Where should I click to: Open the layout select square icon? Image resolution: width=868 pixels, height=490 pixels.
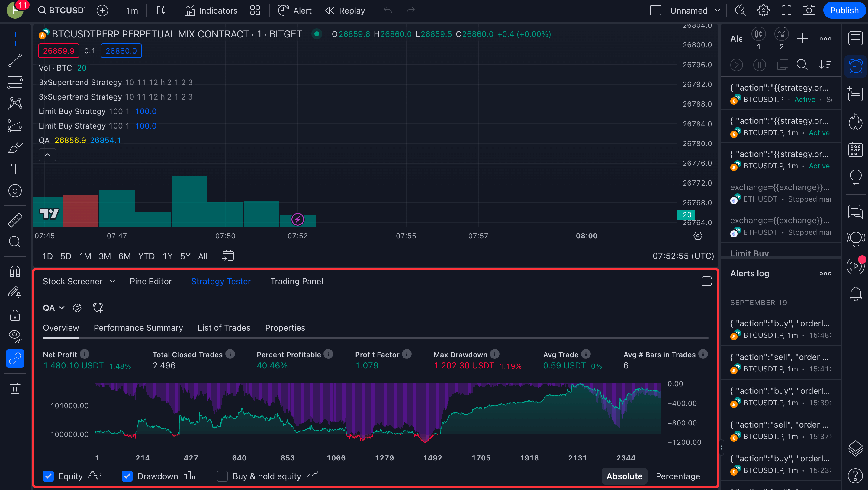tap(655, 11)
